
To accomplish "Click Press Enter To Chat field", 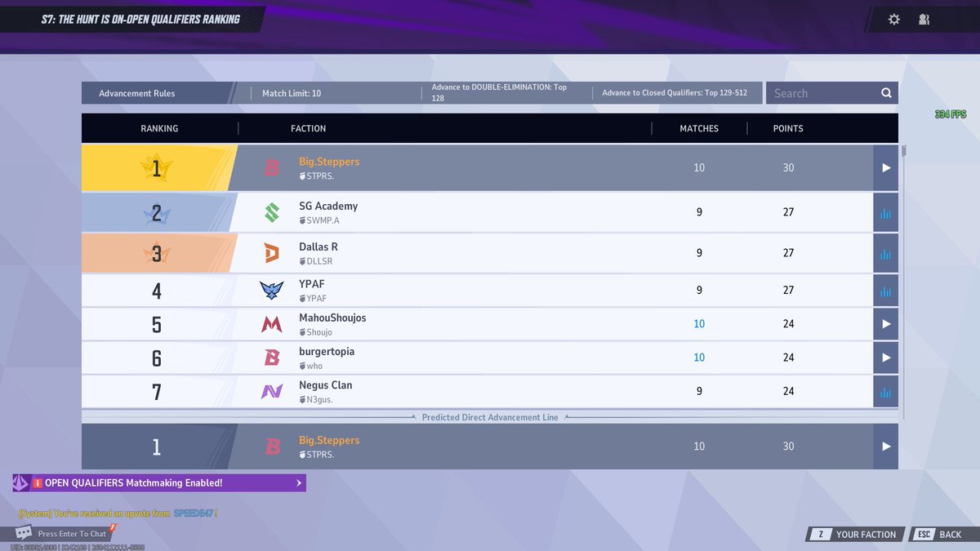I will (72, 534).
